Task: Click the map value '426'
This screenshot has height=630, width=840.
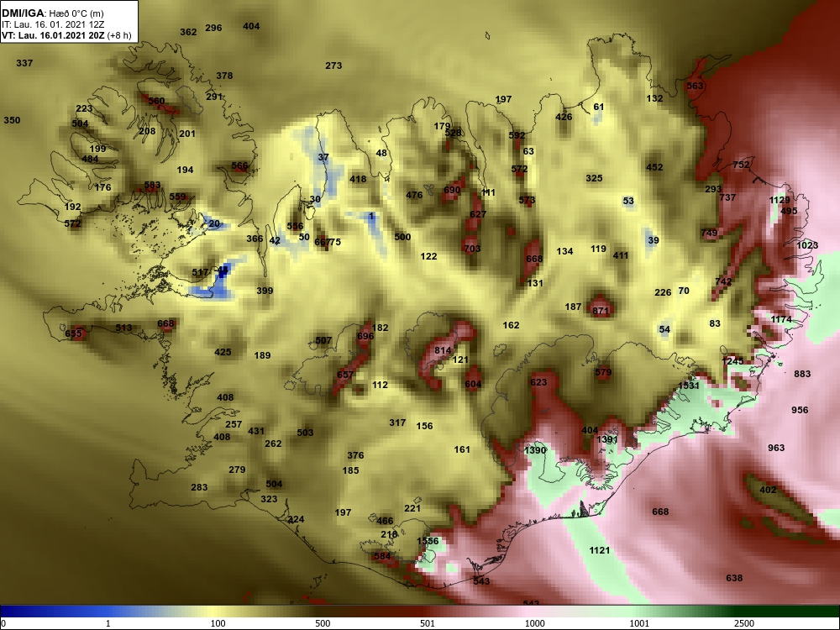Action: pyautogui.click(x=564, y=117)
